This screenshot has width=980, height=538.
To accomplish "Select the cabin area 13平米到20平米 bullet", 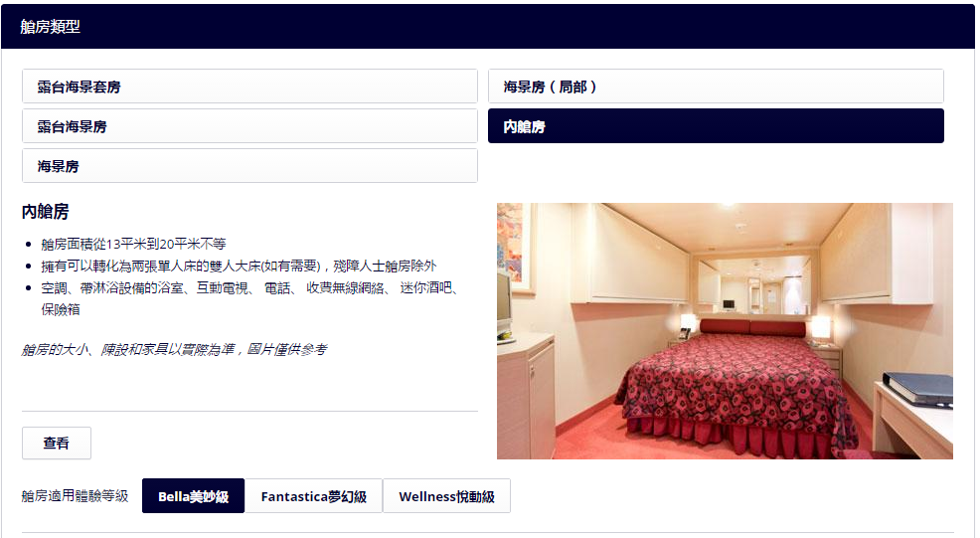I will tap(133, 244).
